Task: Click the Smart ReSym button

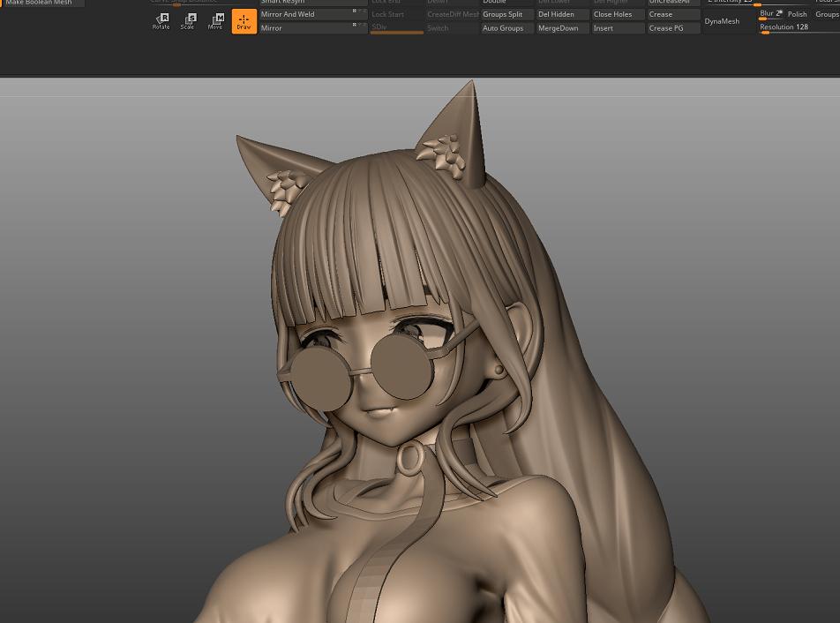Action: point(313,3)
